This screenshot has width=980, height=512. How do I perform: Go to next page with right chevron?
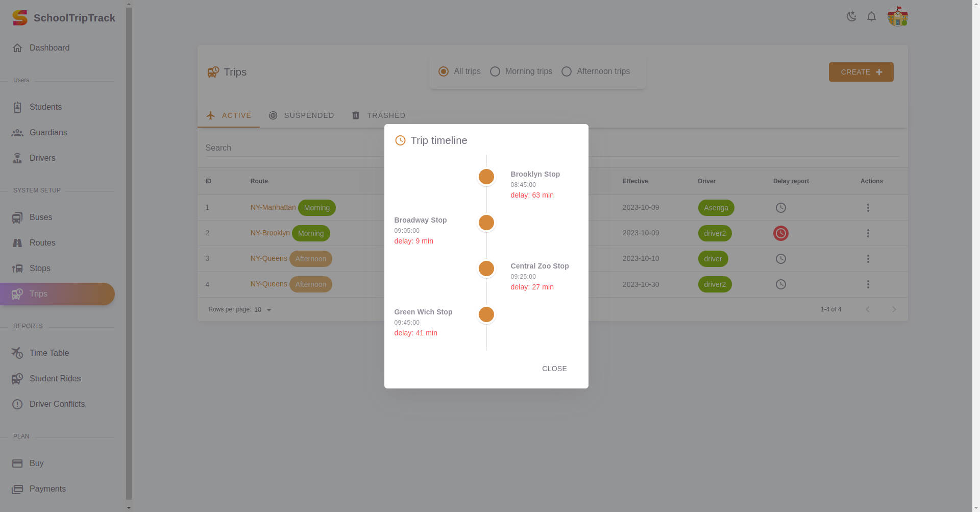pyautogui.click(x=894, y=309)
